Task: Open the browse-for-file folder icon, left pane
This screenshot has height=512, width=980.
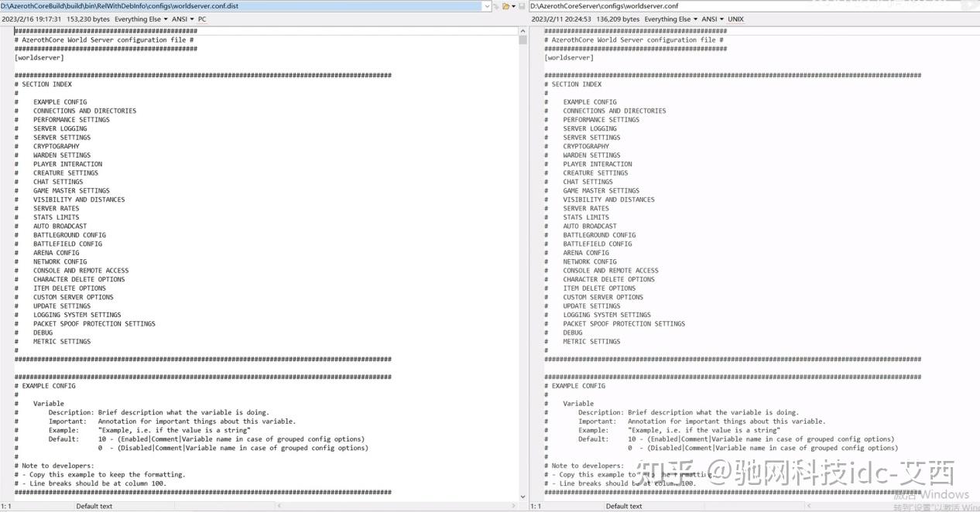Action: click(x=505, y=6)
